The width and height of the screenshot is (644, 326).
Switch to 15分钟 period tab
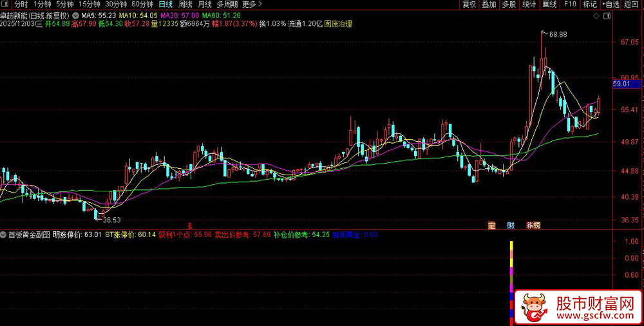tap(89, 5)
